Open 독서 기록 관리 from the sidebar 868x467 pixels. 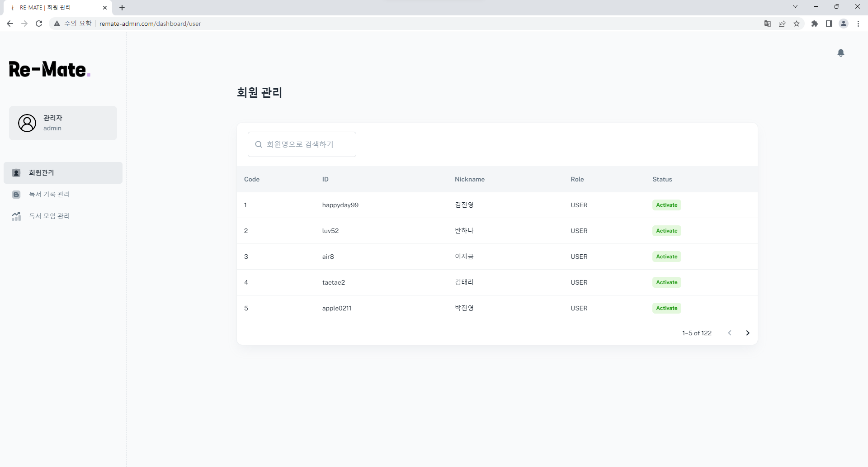pyautogui.click(x=49, y=194)
